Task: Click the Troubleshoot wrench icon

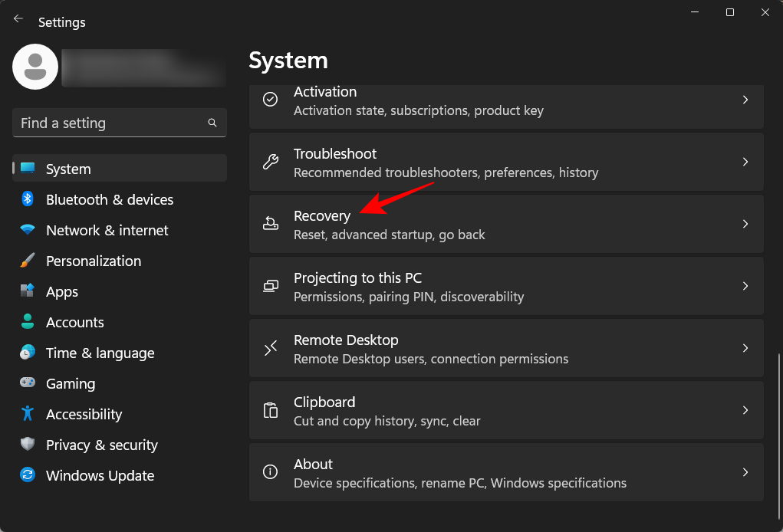Action: (270, 162)
